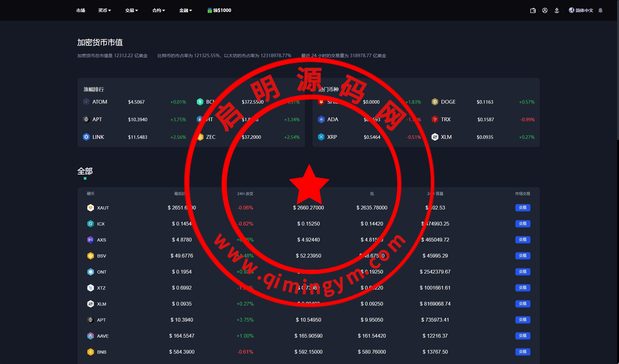Click the LINK coin icon
Image resolution: width=619 pixels, height=364 pixels.
click(86, 137)
